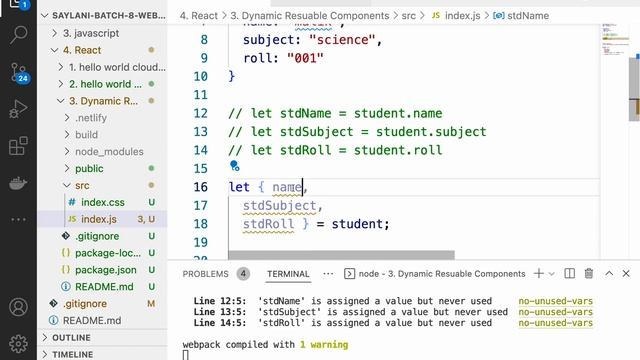Image resolution: width=640 pixels, height=360 pixels.
Task: Expand the public folder
Action: [102, 168]
